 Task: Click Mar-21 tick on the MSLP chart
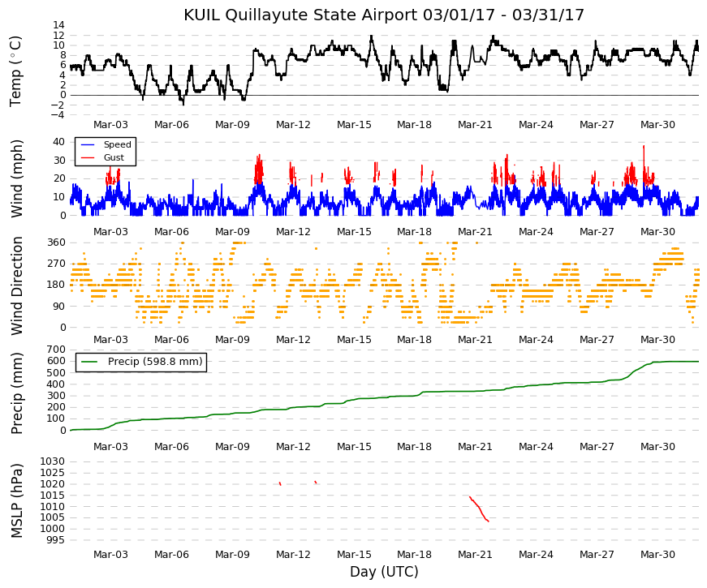tap(475, 555)
